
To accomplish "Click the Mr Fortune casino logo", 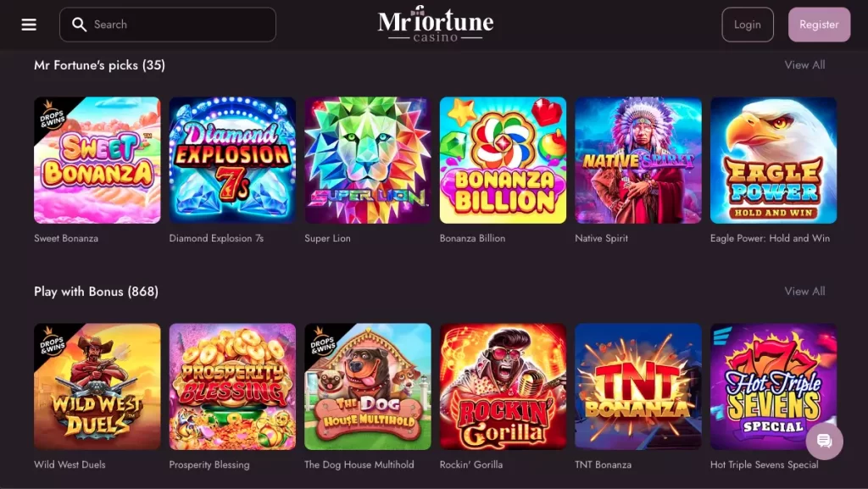I will tap(435, 24).
